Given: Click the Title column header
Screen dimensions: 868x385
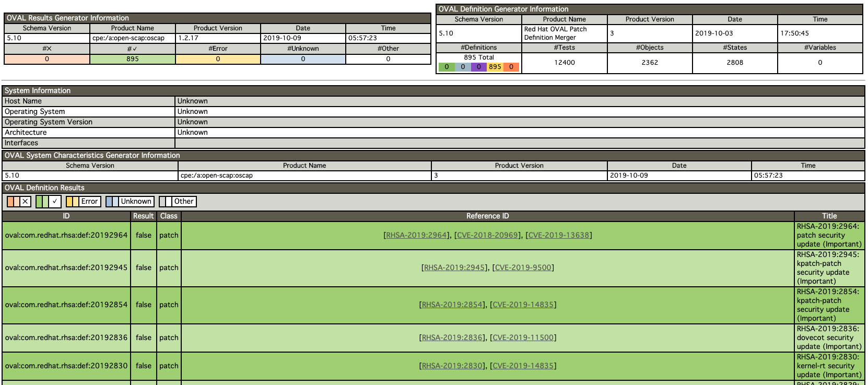Looking at the screenshot, I should tap(829, 216).
